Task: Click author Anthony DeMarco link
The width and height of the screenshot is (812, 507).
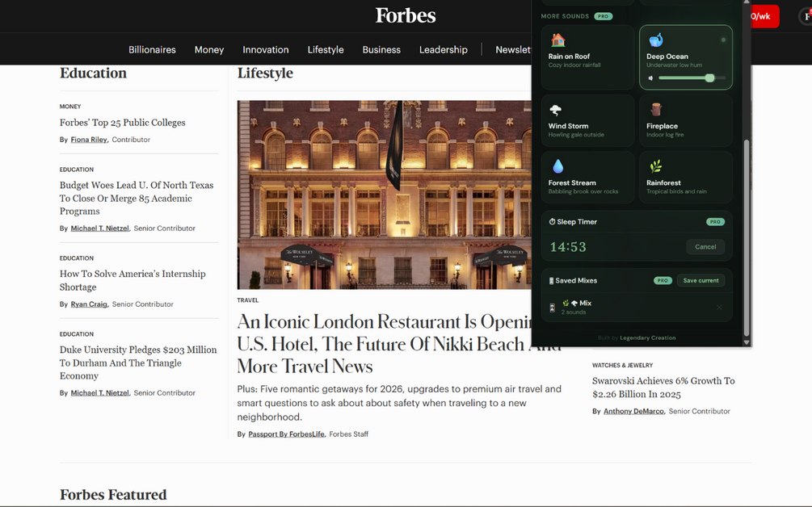Action: pyautogui.click(x=633, y=411)
